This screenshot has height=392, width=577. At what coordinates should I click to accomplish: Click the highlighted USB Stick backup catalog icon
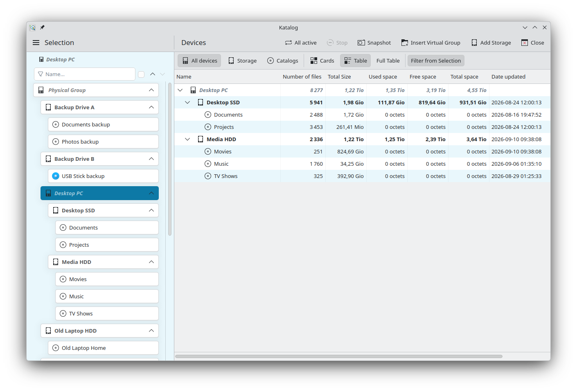[x=56, y=176]
